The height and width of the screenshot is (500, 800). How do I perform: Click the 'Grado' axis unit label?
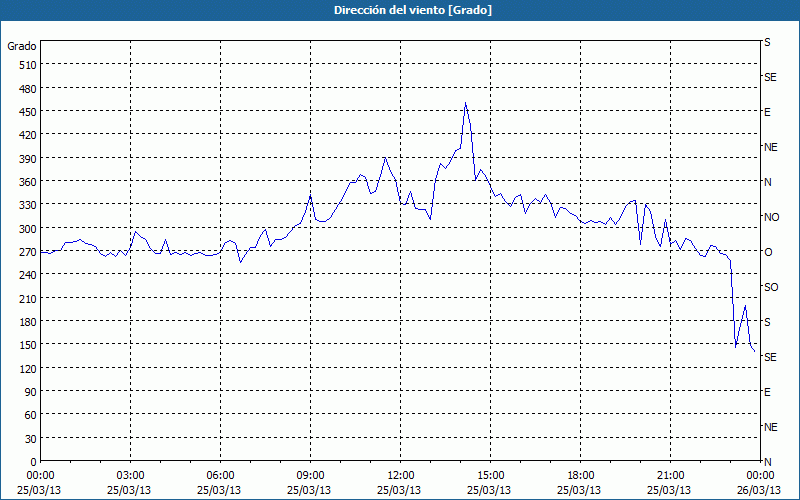tap(22, 46)
